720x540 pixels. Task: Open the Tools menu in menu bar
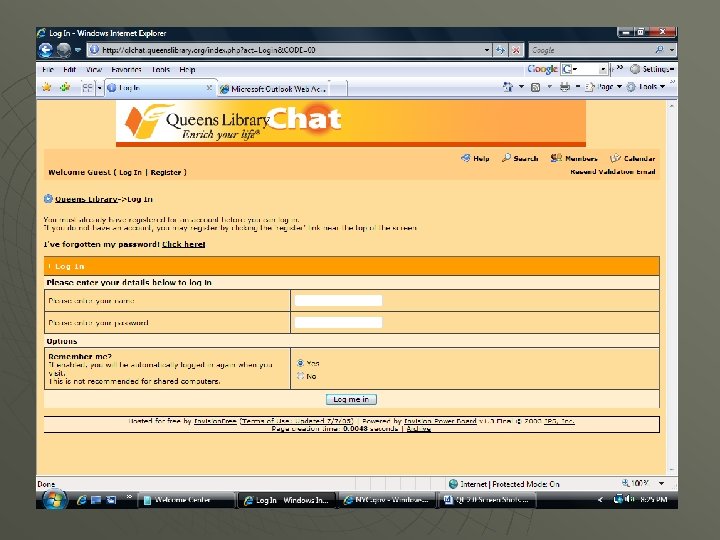pos(161,70)
